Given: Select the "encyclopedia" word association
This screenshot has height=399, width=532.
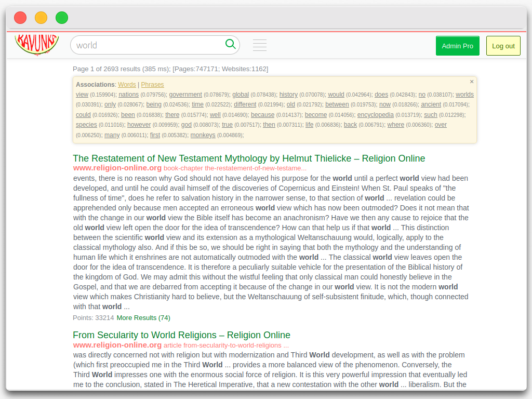Looking at the screenshot, I should pyautogui.click(x=376, y=115).
